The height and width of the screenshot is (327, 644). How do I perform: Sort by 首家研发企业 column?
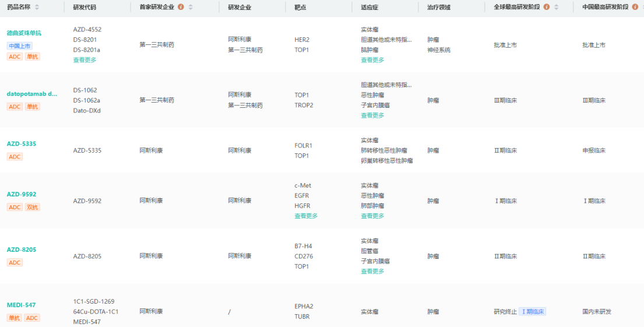[x=191, y=8]
